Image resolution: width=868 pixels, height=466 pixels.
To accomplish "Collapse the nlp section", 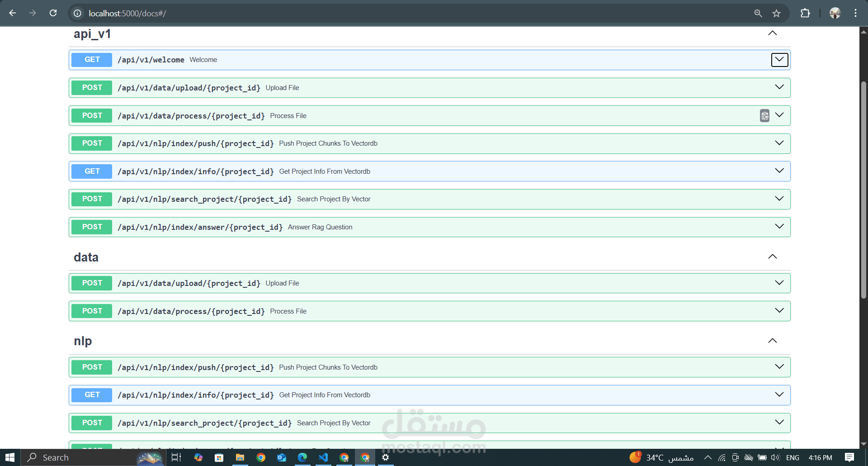I will (x=773, y=341).
